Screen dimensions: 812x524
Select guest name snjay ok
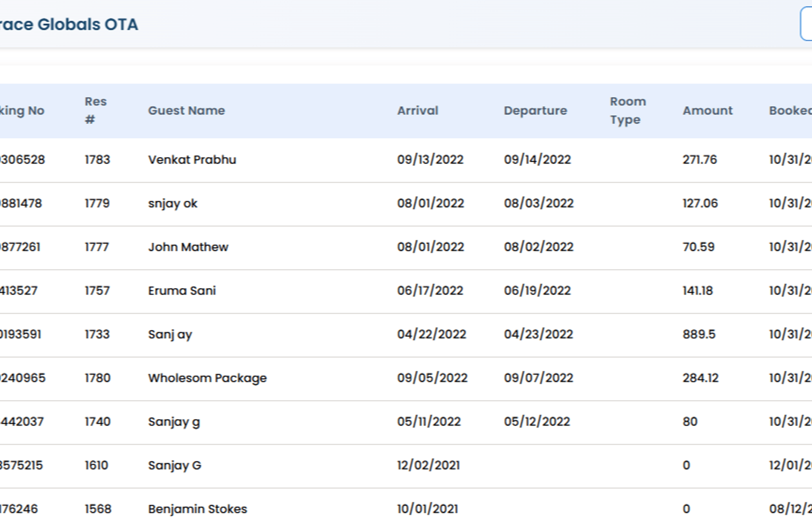[x=173, y=203]
